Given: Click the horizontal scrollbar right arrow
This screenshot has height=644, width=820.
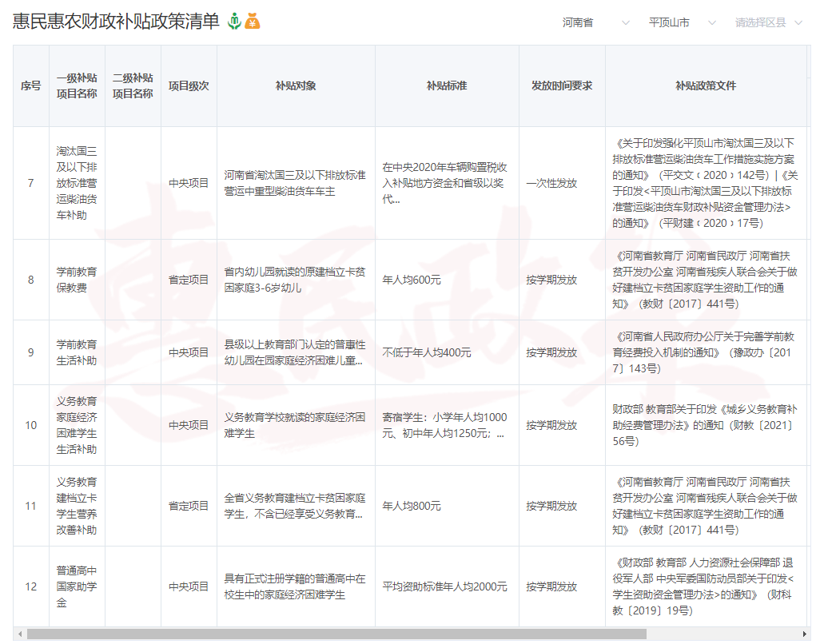Looking at the screenshot, I should pos(804,634).
